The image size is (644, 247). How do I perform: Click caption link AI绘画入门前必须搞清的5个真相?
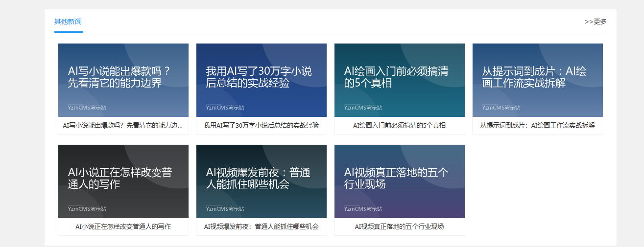[x=400, y=126]
